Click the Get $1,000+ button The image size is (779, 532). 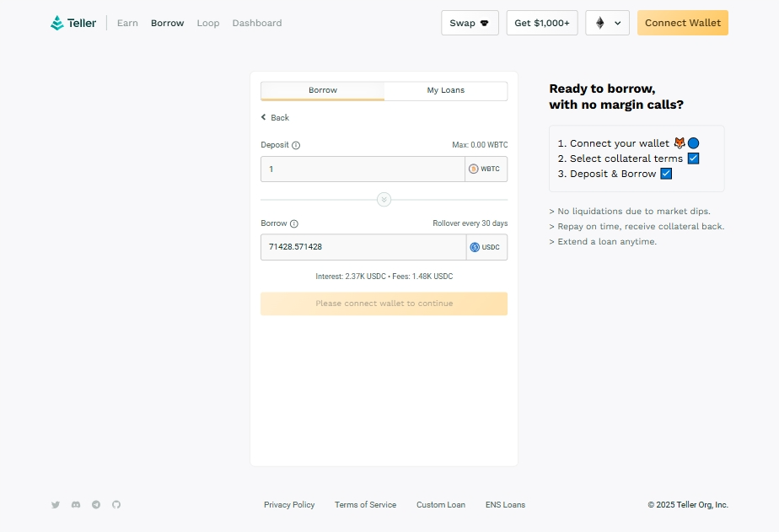coord(542,23)
